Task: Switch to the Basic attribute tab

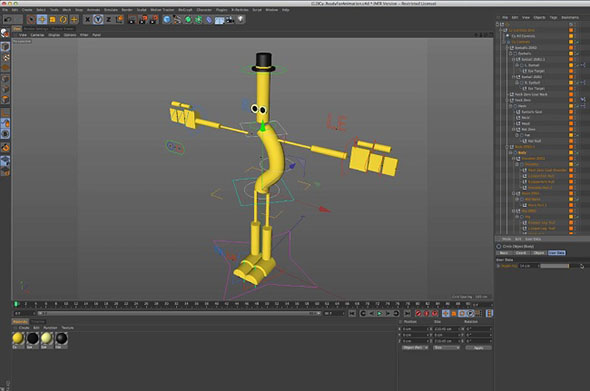Action: (504, 253)
